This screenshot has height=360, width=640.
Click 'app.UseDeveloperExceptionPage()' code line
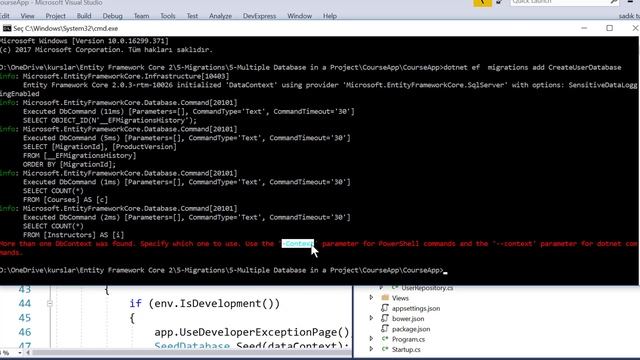tap(252, 332)
